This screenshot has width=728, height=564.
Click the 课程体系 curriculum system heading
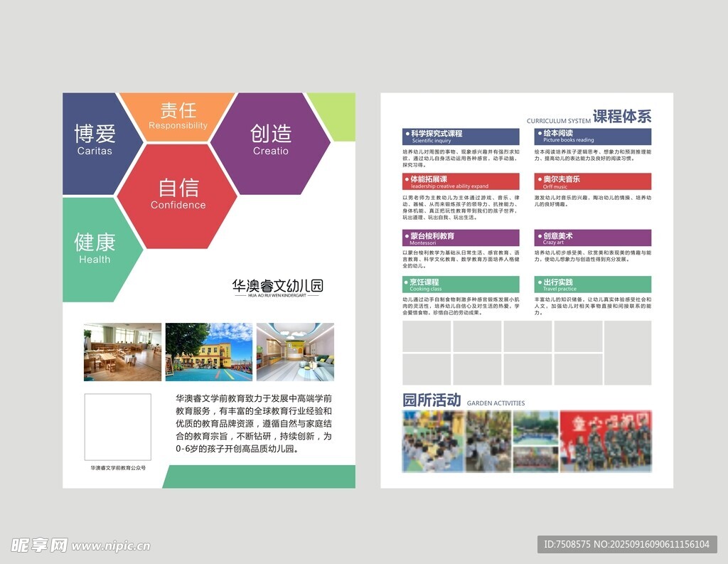point(622,117)
